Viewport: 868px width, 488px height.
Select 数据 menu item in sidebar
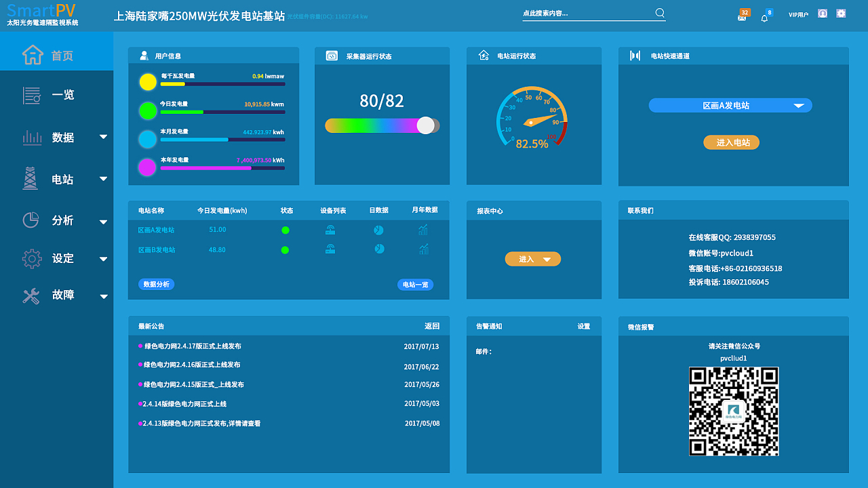(x=63, y=138)
